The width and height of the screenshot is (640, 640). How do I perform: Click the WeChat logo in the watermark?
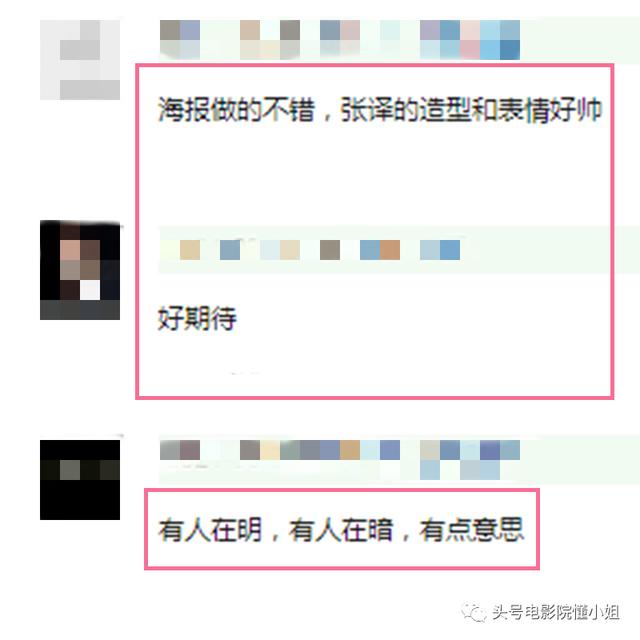[x=474, y=612]
